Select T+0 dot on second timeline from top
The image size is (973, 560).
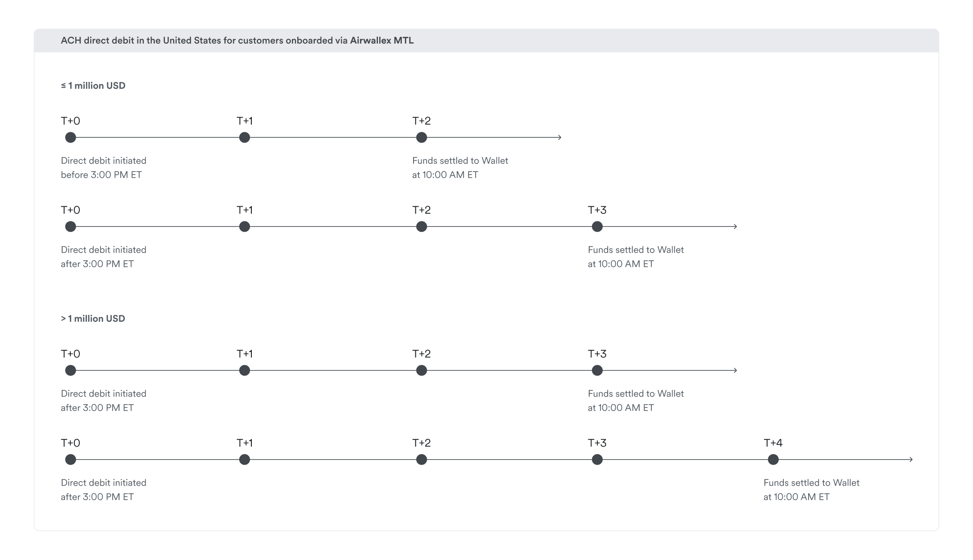71,226
